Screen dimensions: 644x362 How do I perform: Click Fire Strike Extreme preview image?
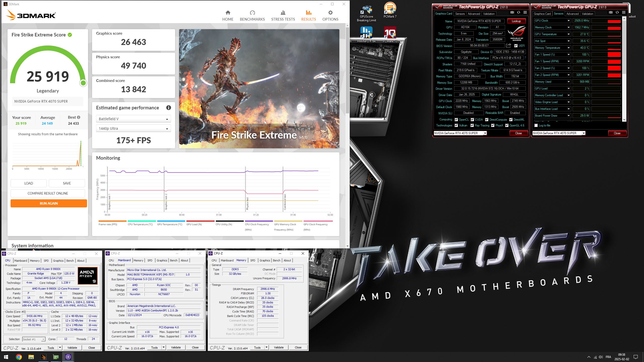259,89
